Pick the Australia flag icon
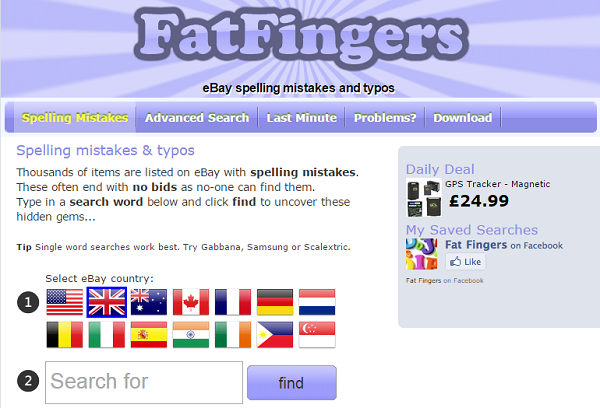600x408 pixels. (149, 302)
